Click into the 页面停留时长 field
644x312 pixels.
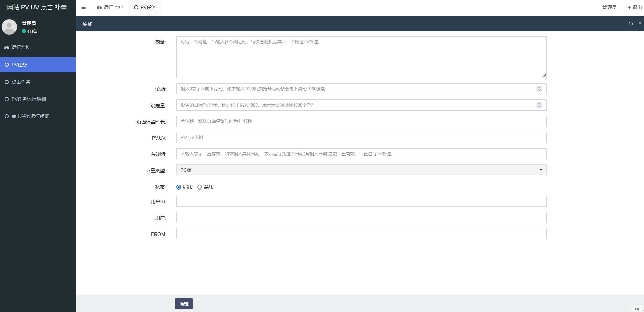point(361,121)
